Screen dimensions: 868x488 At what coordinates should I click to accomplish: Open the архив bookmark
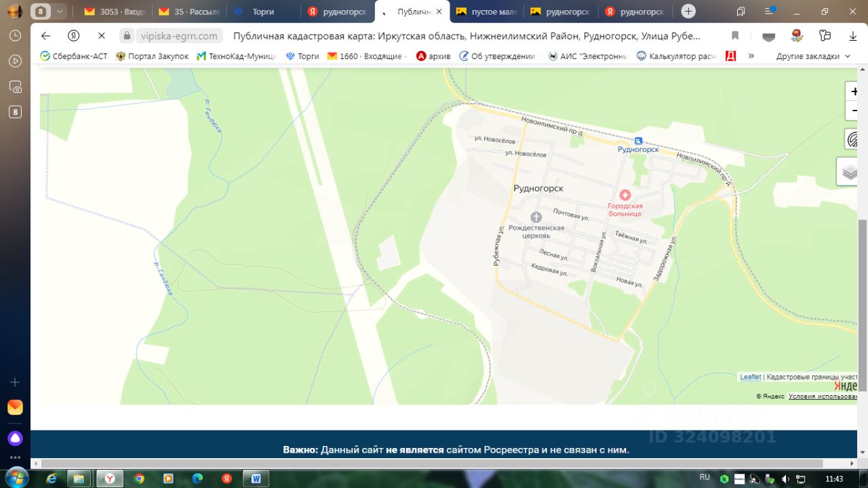pyautogui.click(x=433, y=56)
